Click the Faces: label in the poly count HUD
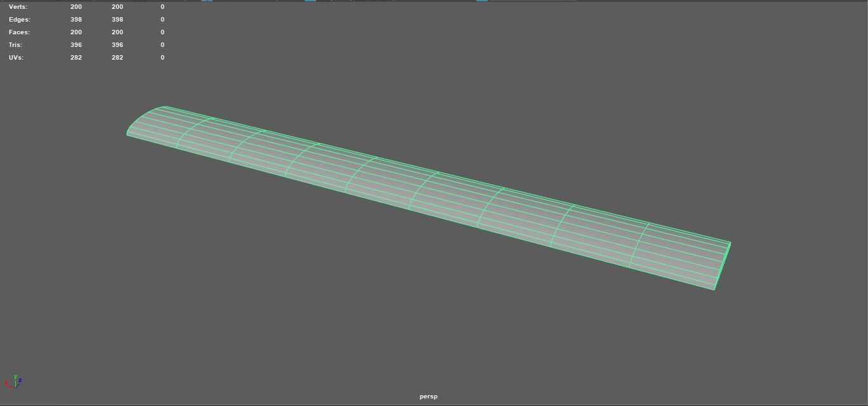The width and height of the screenshot is (868, 406). tap(19, 32)
